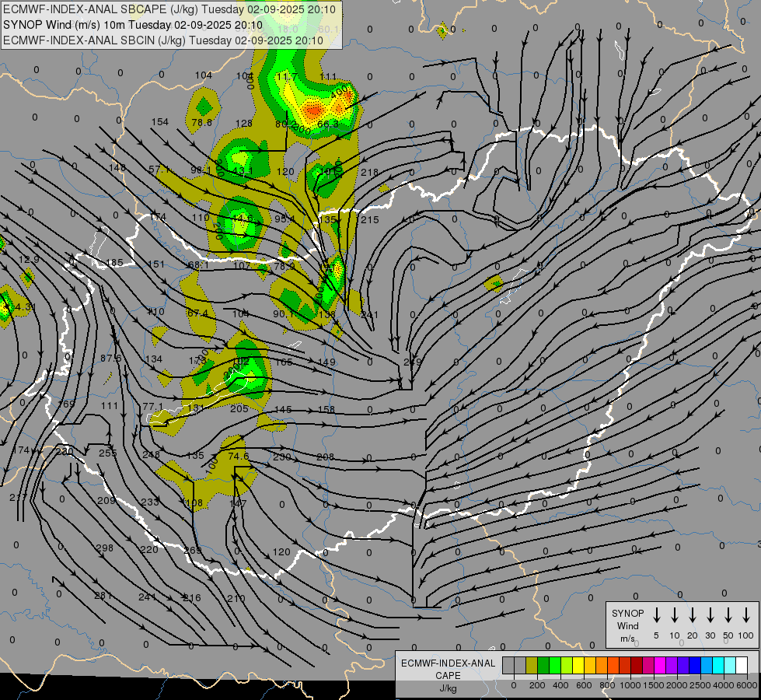Select the pure yellow CAPE legend swatch

click(x=578, y=666)
